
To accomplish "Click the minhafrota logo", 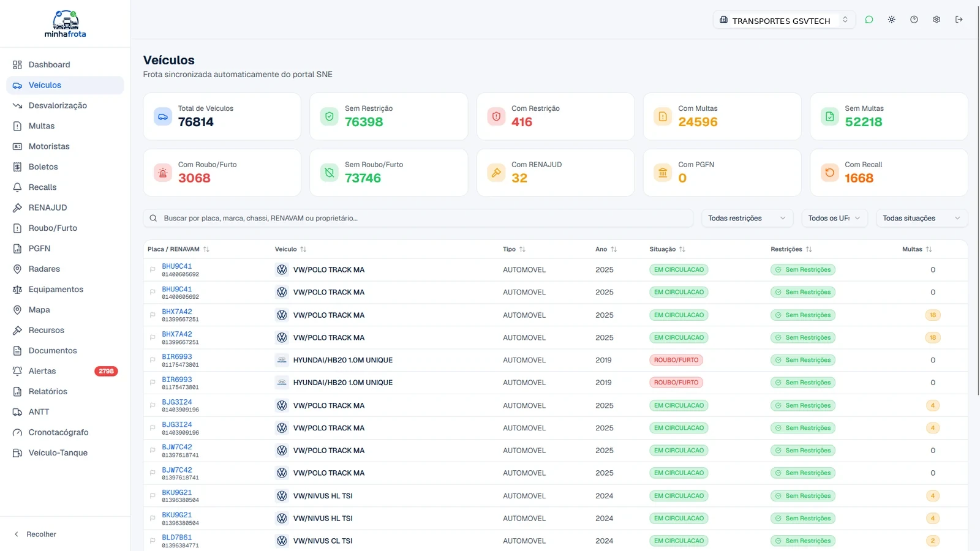I will (65, 24).
